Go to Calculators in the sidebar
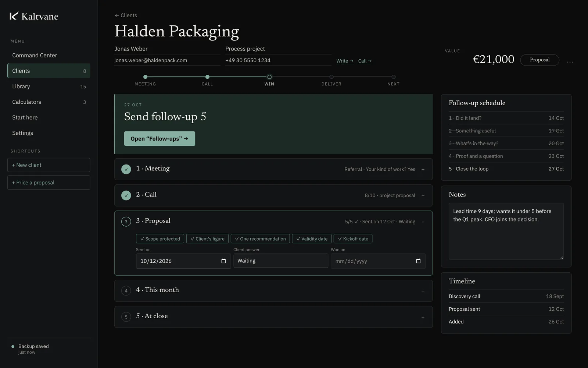588x368 pixels. coord(49,102)
